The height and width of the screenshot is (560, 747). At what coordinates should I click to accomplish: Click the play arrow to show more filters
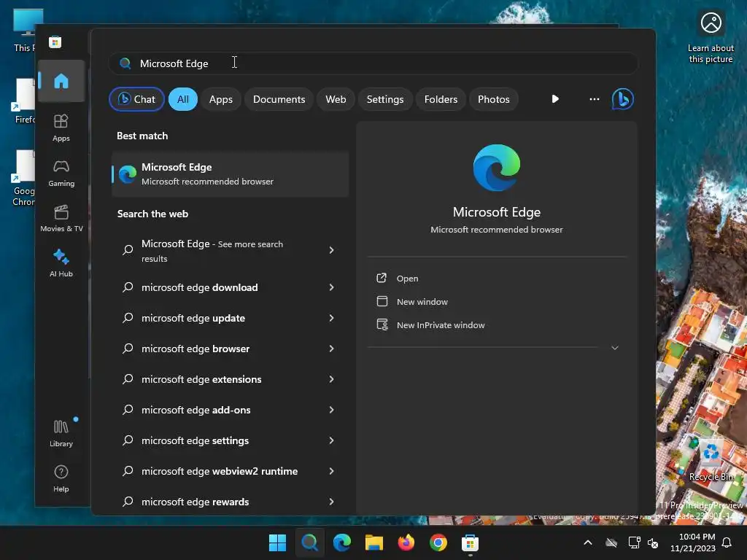tap(555, 99)
